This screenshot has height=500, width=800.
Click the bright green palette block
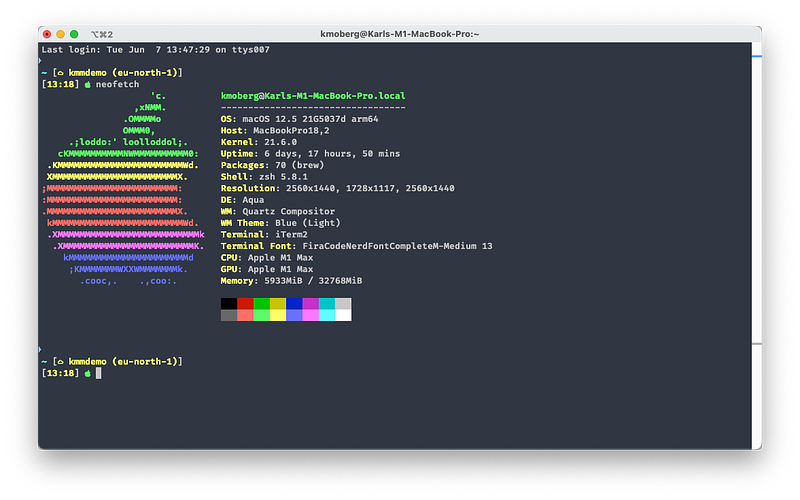[x=261, y=315]
